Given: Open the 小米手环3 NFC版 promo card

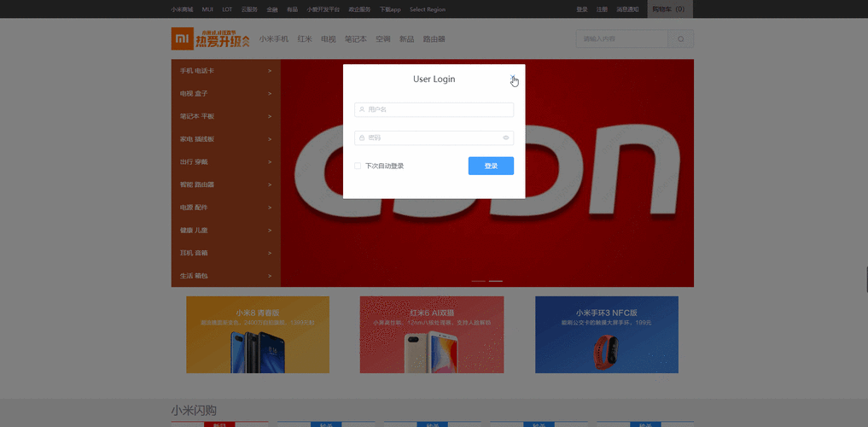Looking at the screenshot, I should coord(607,335).
